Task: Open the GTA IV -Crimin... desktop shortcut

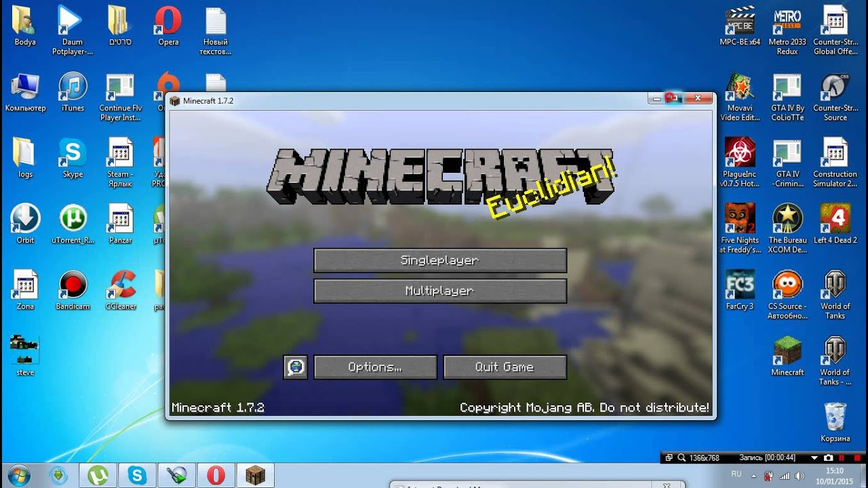Action: (x=787, y=163)
